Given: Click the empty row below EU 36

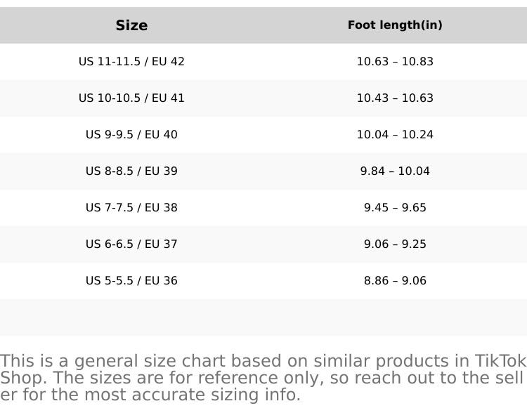Looking at the screenshot, I should pos(263,317).
